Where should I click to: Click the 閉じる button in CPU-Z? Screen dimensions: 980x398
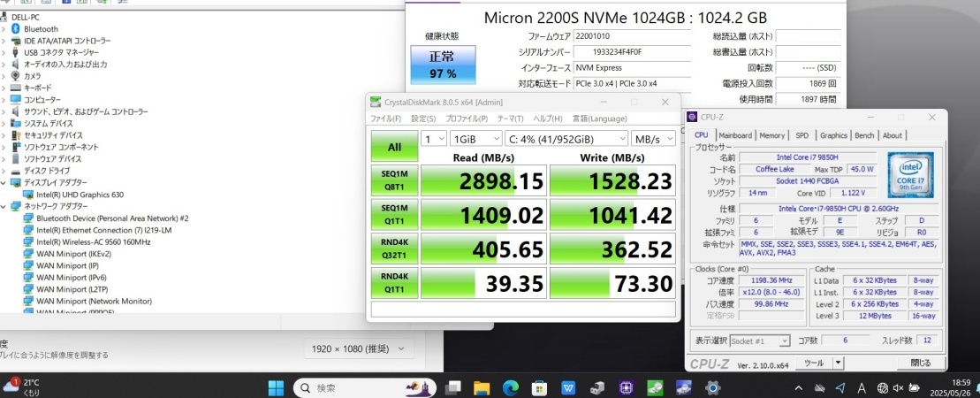(920, 363)
